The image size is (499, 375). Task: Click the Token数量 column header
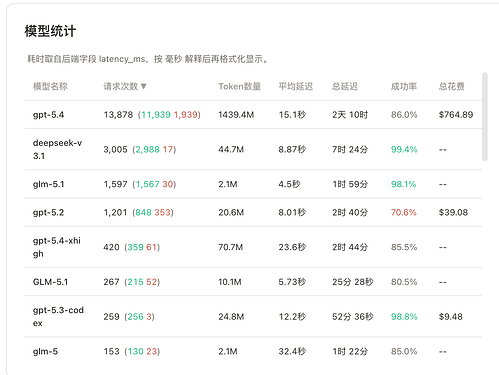[239, 86]
